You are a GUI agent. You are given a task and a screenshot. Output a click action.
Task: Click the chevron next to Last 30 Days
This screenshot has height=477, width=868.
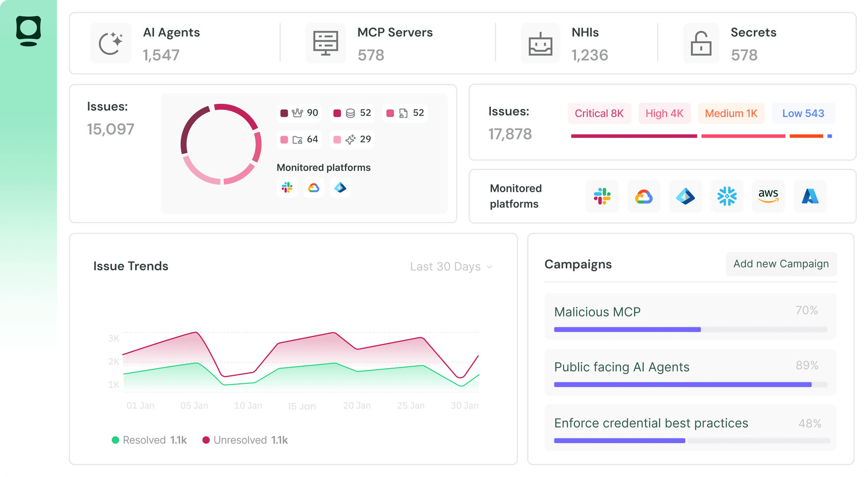coord(490,267)
